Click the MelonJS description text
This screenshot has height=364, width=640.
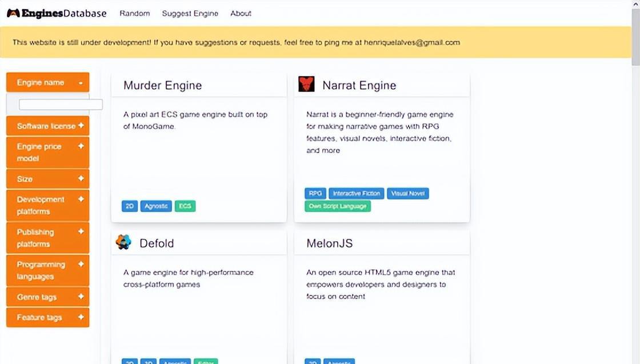point(381,284)
